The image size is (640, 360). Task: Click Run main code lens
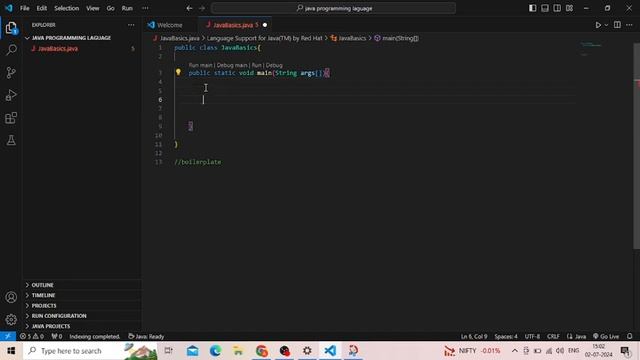200,65
